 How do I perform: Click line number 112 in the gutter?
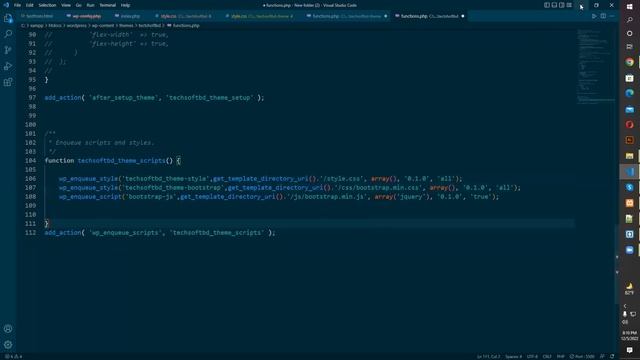click(31, 233)
